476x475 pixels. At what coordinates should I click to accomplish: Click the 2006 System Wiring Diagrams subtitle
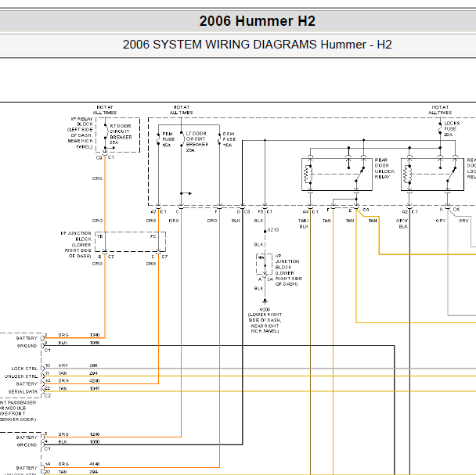click(257, 44)
